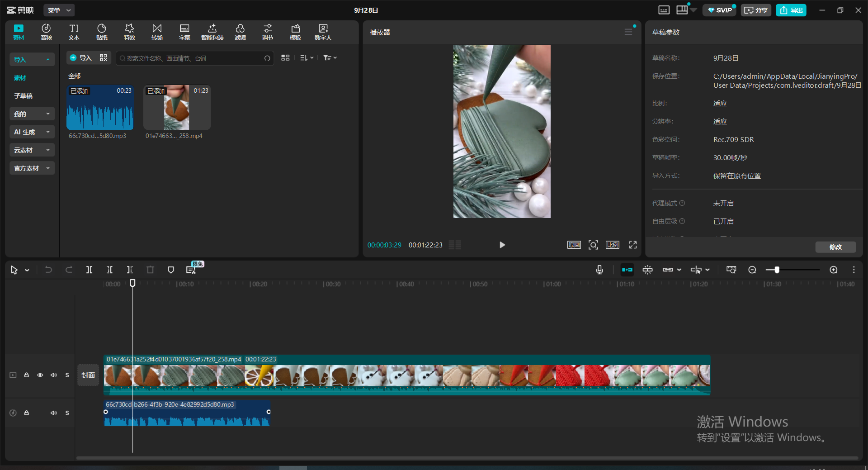The height and width of the screenshot is (470, 868).
Task: Select the 01e74663..._258.mp4 video thumbnail
Action: coord(177,108)
